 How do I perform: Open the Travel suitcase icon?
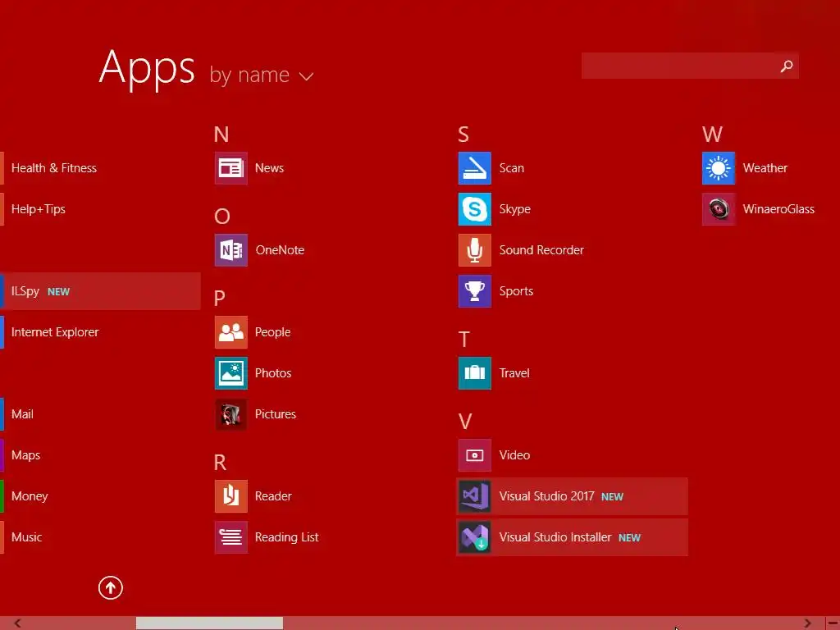475,373
